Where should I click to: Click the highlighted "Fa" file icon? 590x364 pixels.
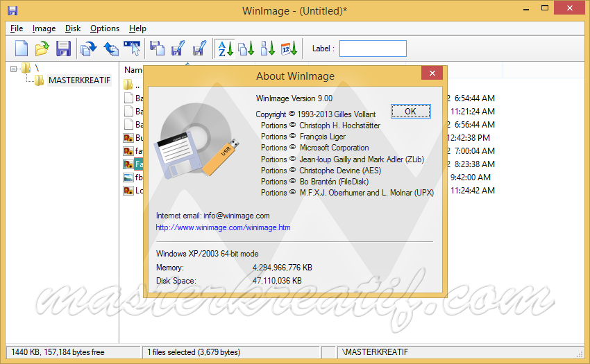coord(128,164)
